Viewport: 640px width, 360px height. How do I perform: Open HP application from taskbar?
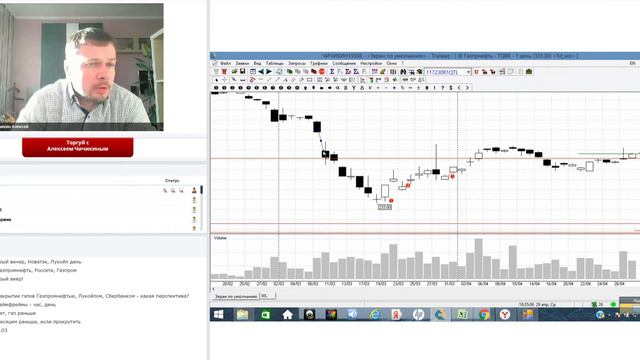click(x=418, y=314)
